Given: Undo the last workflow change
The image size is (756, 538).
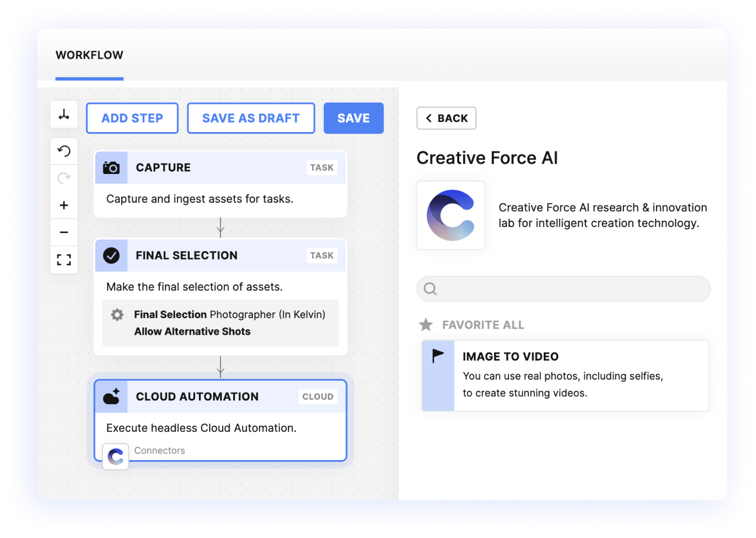Looking at the screenshot, I should pos(64,150).
